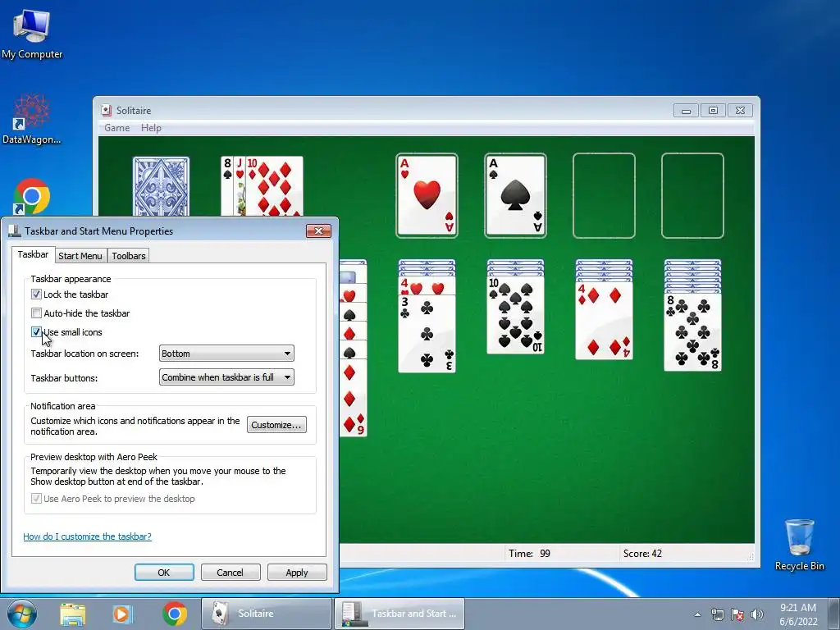Viewport: 840px width, 630px height.
Task: Open the Chrome desktop shortcut
Action: click(x=32, y=196)
